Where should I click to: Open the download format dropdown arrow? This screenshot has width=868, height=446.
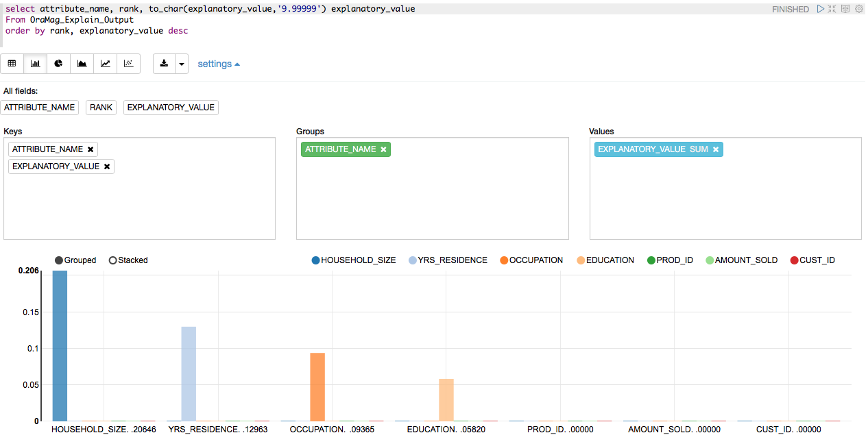(182, 64)
